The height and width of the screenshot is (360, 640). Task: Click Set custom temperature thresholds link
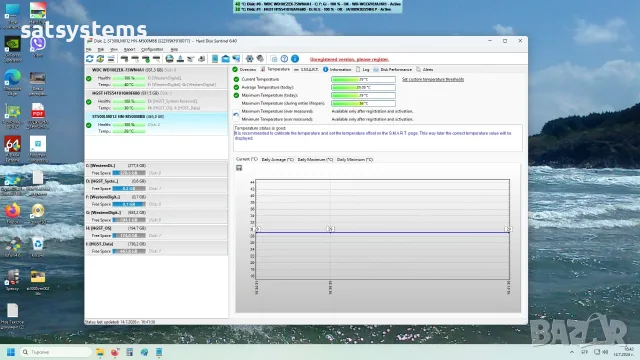tap(433, 79)
